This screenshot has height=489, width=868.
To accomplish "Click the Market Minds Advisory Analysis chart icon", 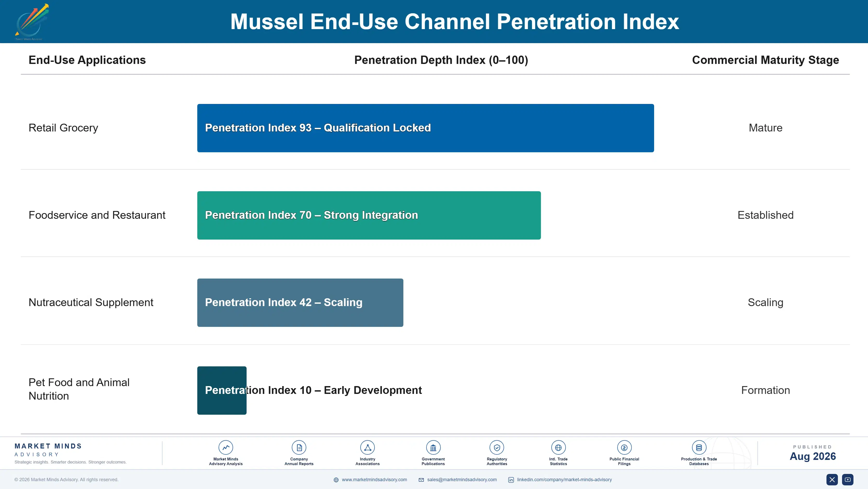I will coord(226,447).
